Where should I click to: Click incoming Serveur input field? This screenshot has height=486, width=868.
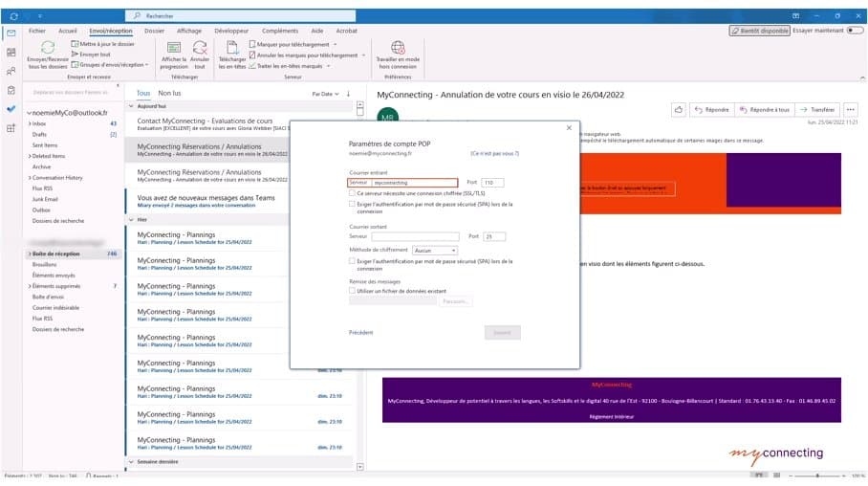tap(414, 183)
